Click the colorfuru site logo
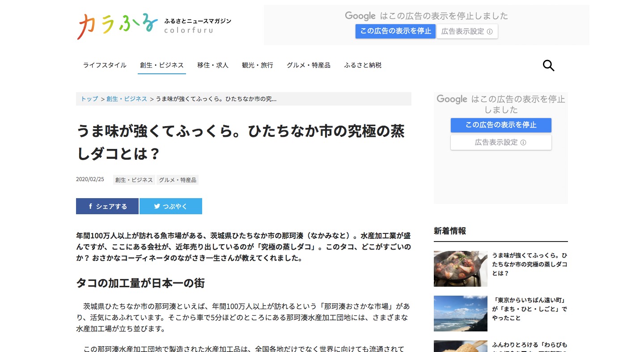The width and height of the screenshot is (644, 352). pyautogui.click(x=154, y=25)
